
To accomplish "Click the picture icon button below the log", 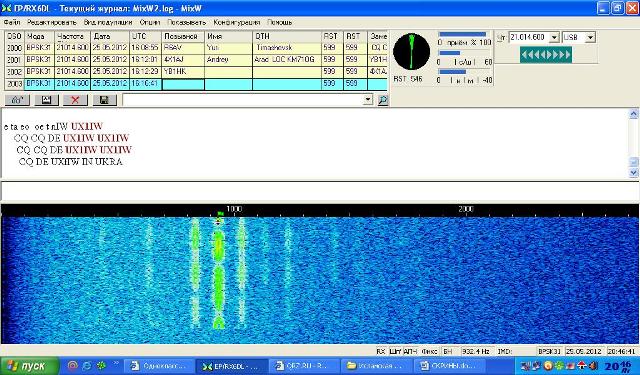I will (x=46, y=100).
